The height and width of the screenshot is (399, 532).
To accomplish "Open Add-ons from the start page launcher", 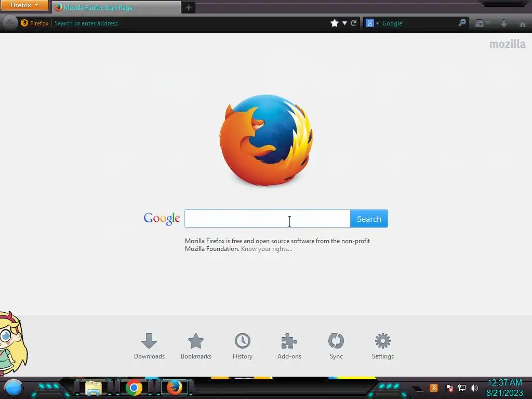I will (x=289, y=346).
